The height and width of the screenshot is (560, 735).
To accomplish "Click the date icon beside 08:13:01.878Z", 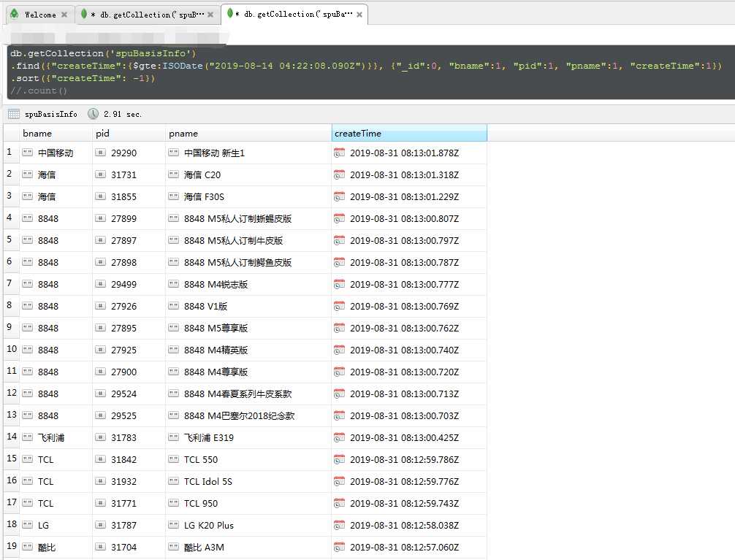I will pos(340,153).
